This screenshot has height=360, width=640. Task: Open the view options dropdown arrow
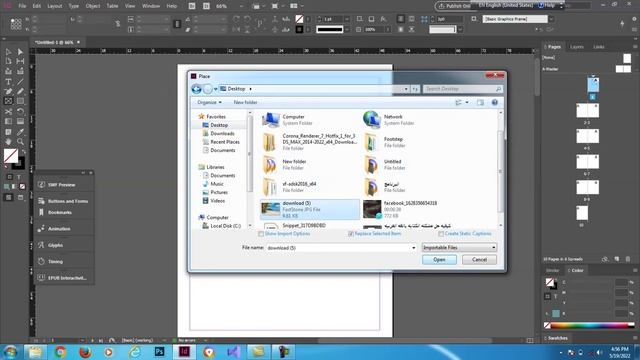coord(467,102)
